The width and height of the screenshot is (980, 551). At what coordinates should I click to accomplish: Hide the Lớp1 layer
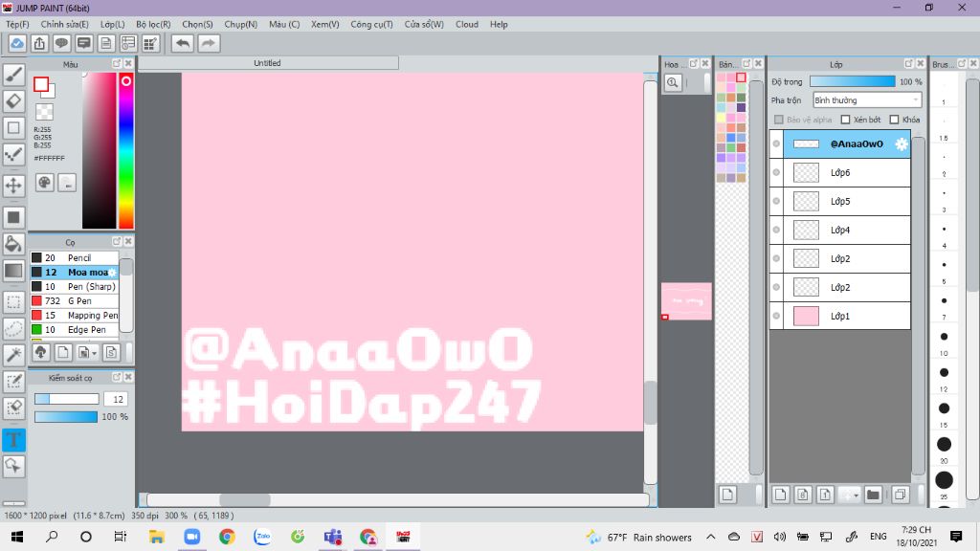point(776,316)
